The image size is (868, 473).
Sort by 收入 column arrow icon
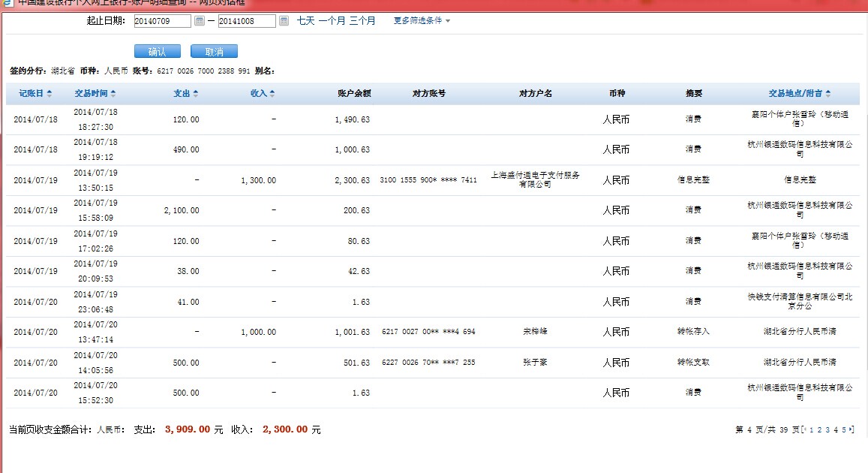tap(272, 94)
